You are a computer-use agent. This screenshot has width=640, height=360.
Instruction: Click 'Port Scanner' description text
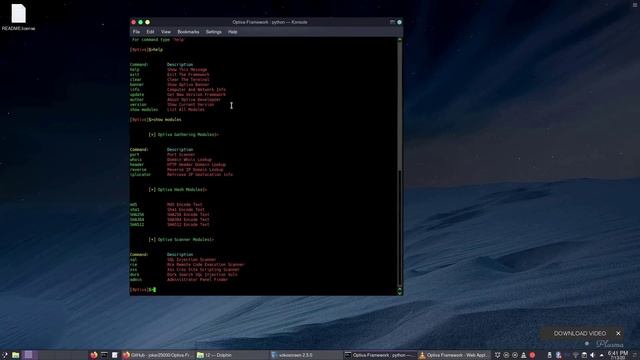pyautogui.click(x=181, y=155)
